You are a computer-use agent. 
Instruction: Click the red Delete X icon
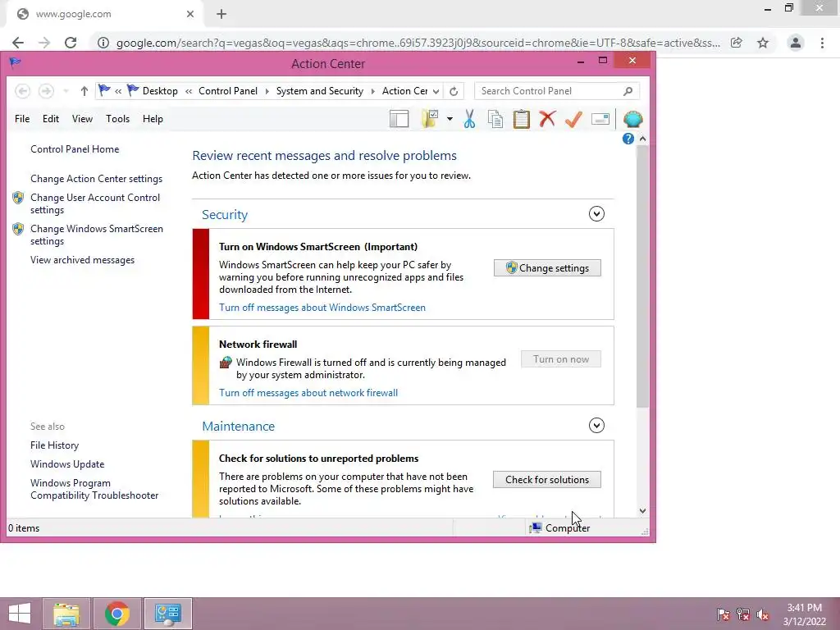(547, 119)
